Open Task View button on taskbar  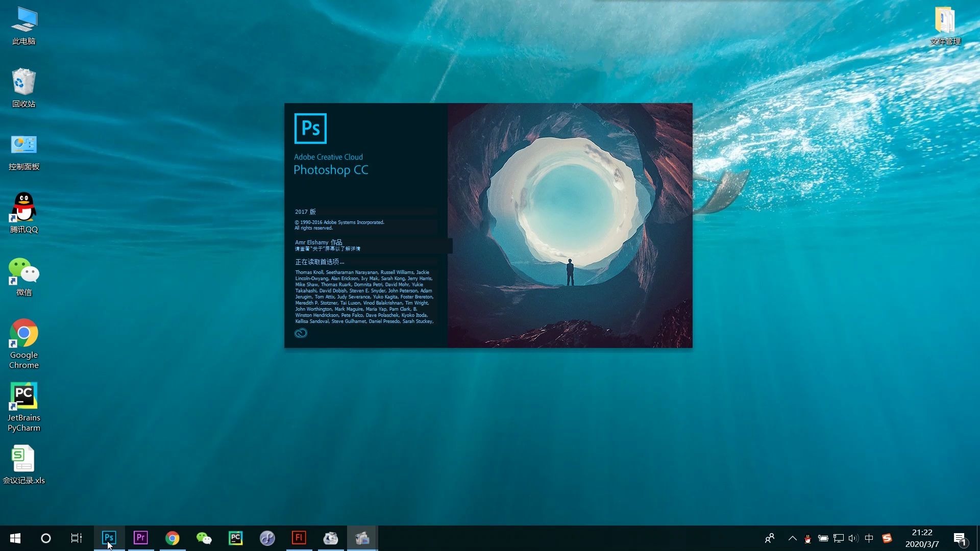click(77, 538)
